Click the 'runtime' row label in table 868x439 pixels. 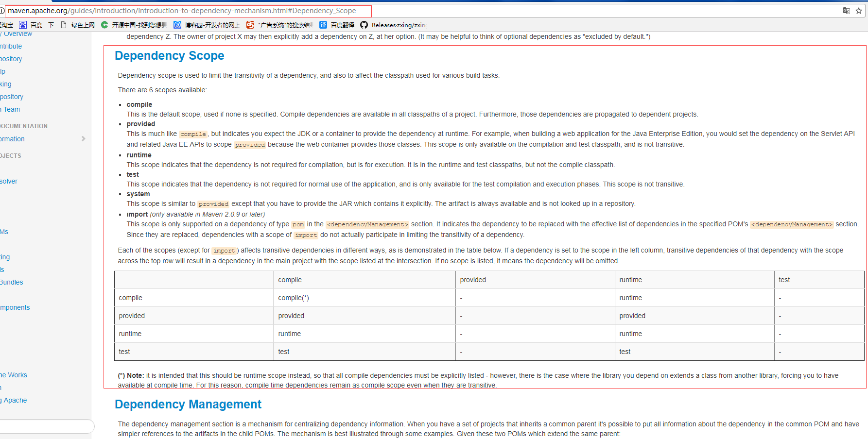194,334
